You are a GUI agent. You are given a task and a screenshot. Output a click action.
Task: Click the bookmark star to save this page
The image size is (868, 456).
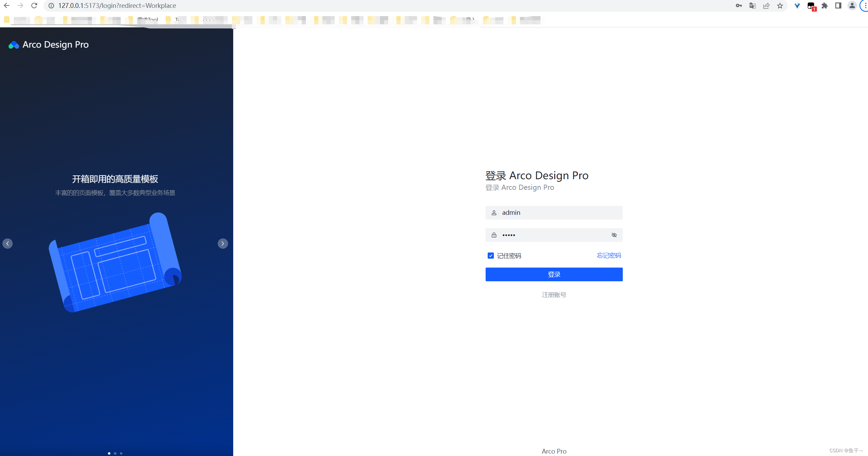point(780,5)
